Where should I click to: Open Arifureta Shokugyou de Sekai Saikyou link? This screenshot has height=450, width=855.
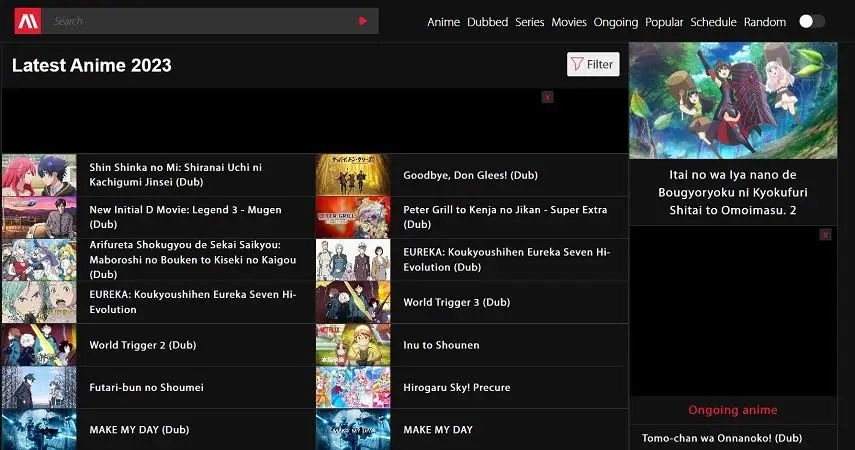(192, 260)
